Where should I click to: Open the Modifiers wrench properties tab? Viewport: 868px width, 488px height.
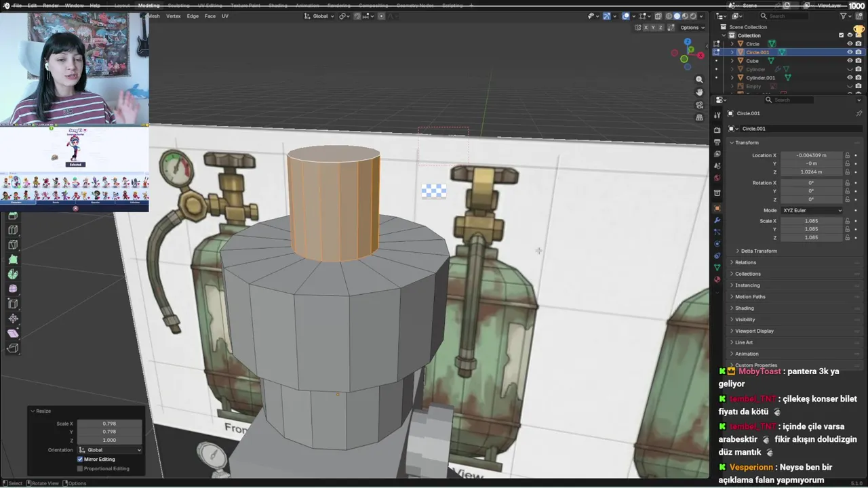[717, 220]
